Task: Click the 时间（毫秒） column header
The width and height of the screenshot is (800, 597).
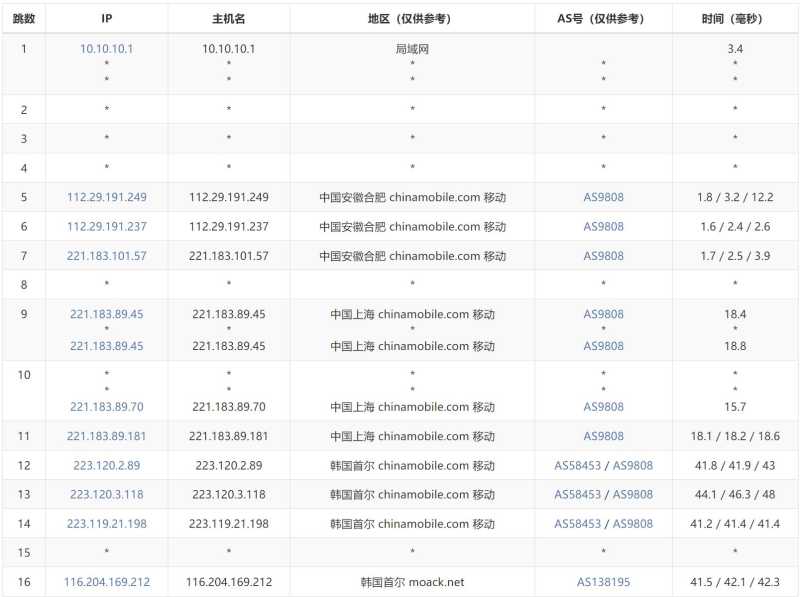Action: [735, 19]
